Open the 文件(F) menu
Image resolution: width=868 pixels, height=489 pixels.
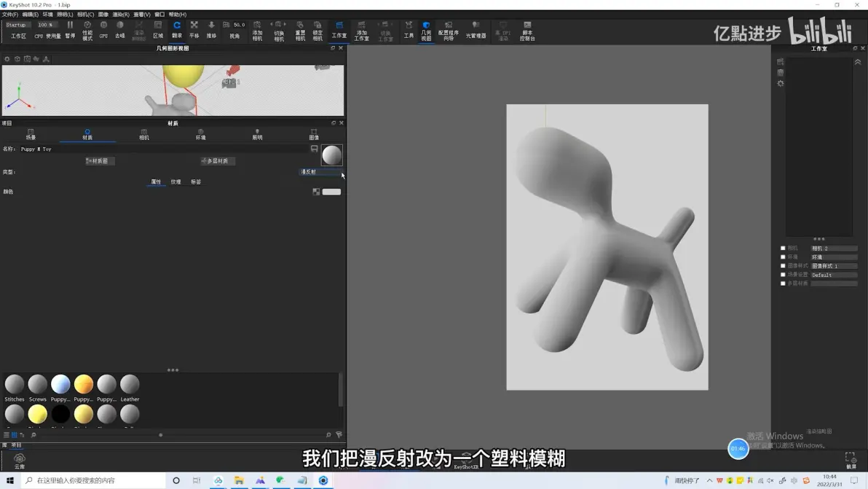(10, 15)
